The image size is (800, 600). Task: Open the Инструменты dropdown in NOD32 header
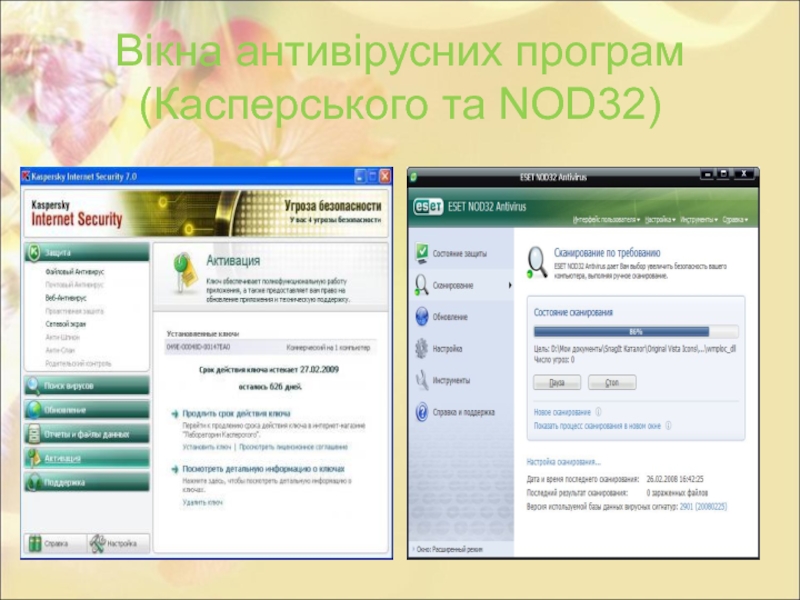click(x=700, y=218)
